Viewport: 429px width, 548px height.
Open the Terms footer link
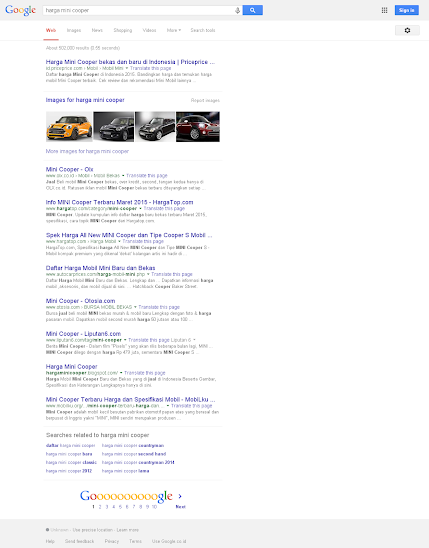(x=136, y=541)
